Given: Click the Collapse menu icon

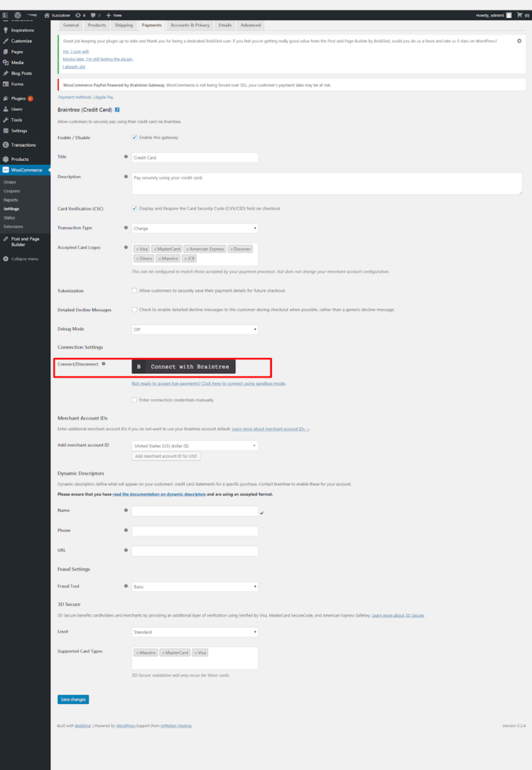Looking at the screenshot, I should click(x=6, y=259).
